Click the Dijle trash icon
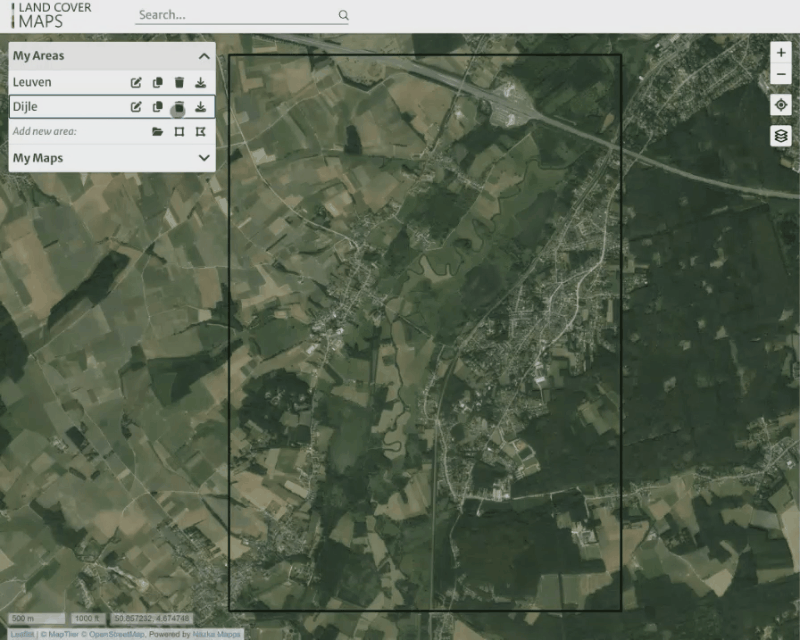 tap(179, 107)
